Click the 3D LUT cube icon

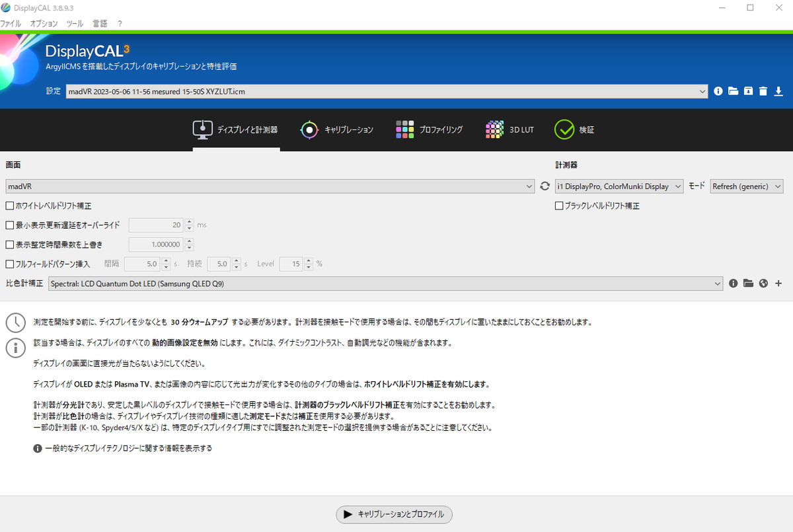coord(494,130)
